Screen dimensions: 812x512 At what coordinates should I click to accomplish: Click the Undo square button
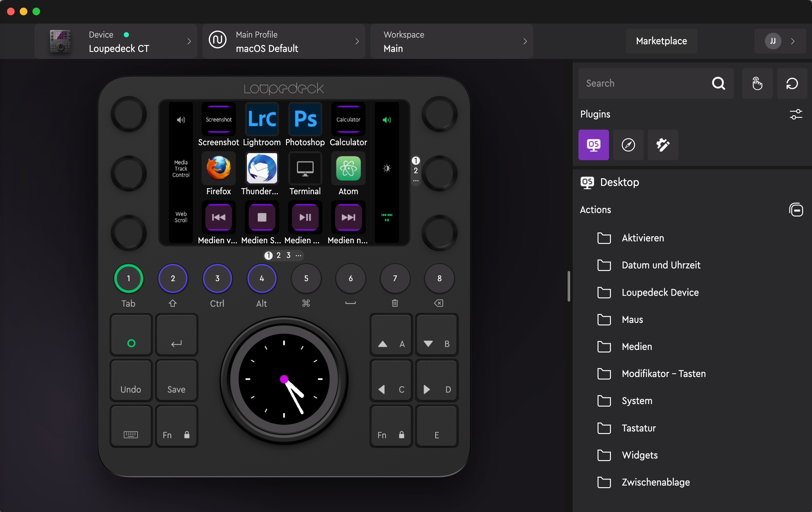point(131,381)
